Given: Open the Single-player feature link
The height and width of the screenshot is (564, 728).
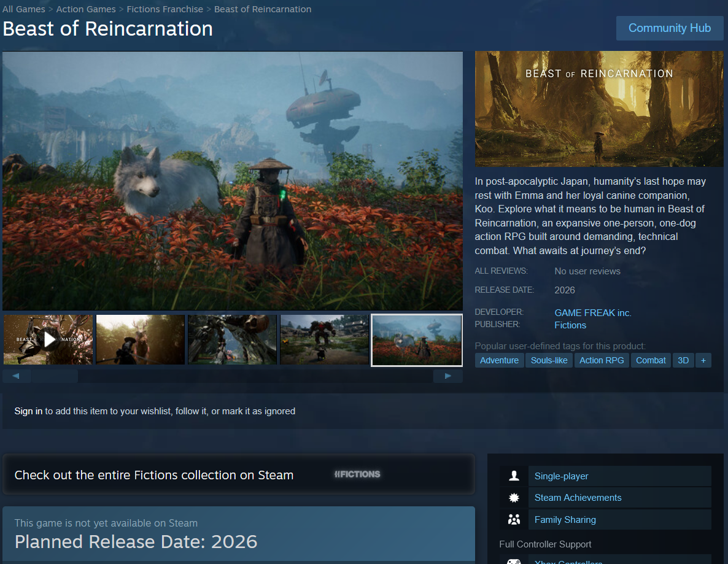Looking at the screenshot, I should pyautogui.click(x=619, y=476).
